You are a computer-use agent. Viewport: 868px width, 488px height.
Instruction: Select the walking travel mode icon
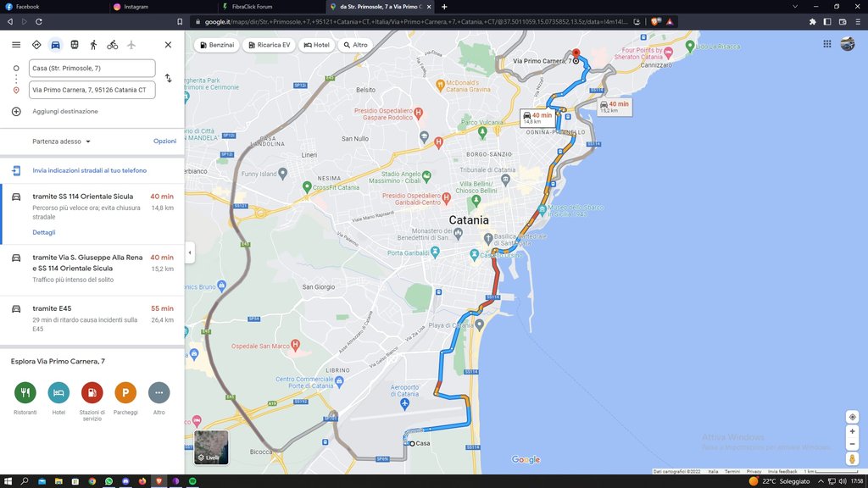(x=93, y=45)
